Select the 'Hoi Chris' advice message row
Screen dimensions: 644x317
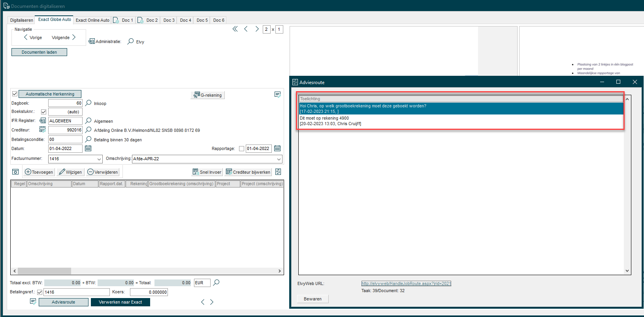point(461,109)
